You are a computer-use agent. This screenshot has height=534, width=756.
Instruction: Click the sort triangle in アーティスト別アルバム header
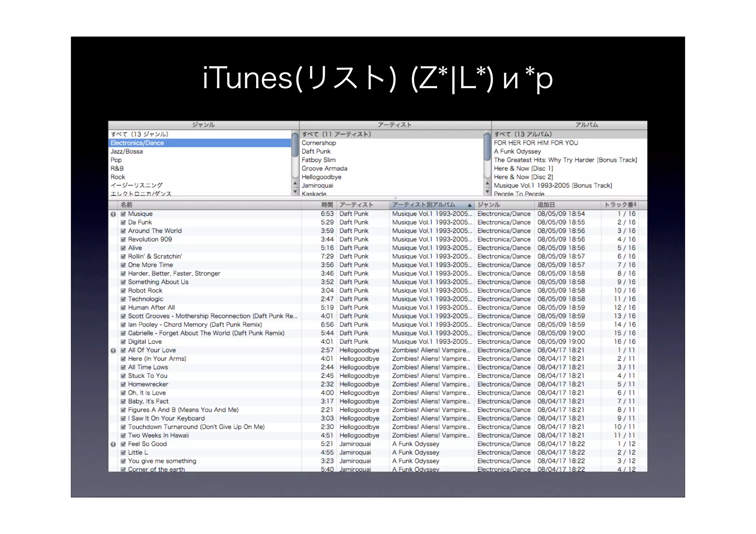click(x=470, y=205)
